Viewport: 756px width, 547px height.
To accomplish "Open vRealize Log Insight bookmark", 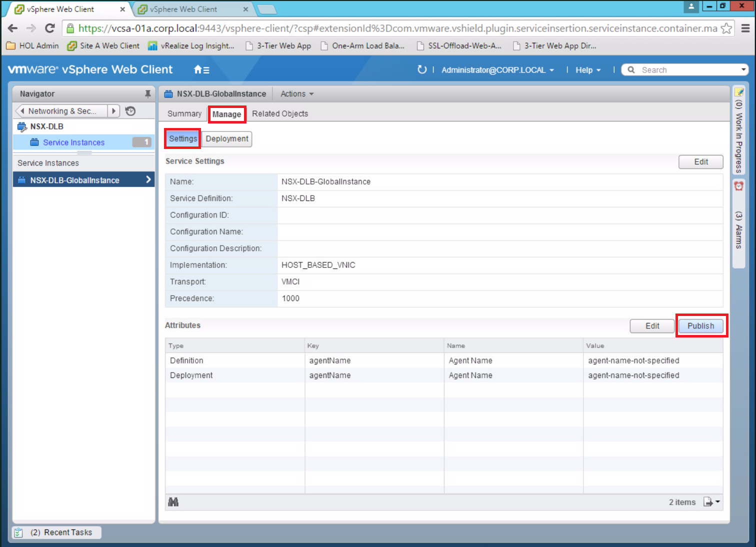I will click(191, 45).
